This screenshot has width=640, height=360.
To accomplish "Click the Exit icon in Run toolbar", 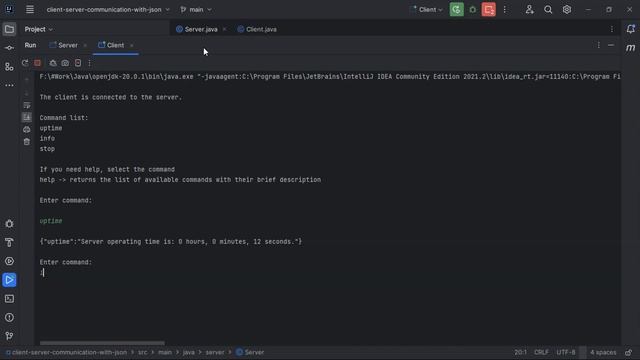I will pos(78,63).
